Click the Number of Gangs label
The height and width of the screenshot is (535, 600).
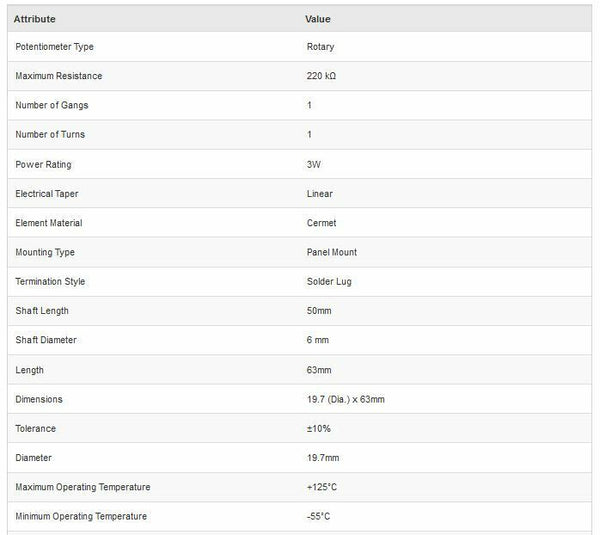[51, 105]
